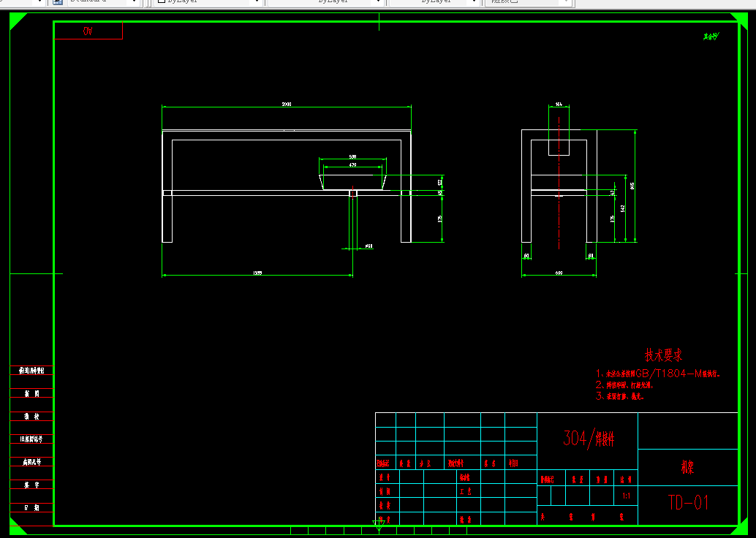Viewport: 756px width, 538px height.
Task: Select the red part name above TD-01
Action: [x=687, y=466]
